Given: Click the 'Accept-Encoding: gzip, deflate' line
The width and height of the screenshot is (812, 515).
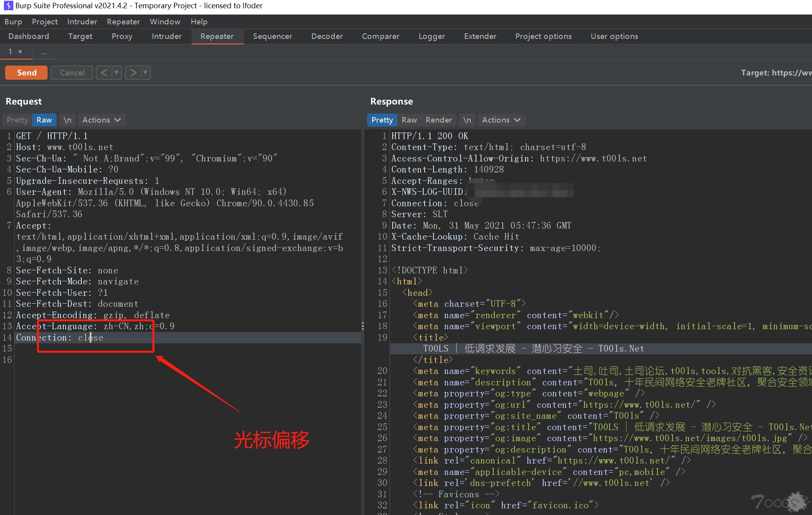Looking at the screenshot, I should click(x=93, y=315).
